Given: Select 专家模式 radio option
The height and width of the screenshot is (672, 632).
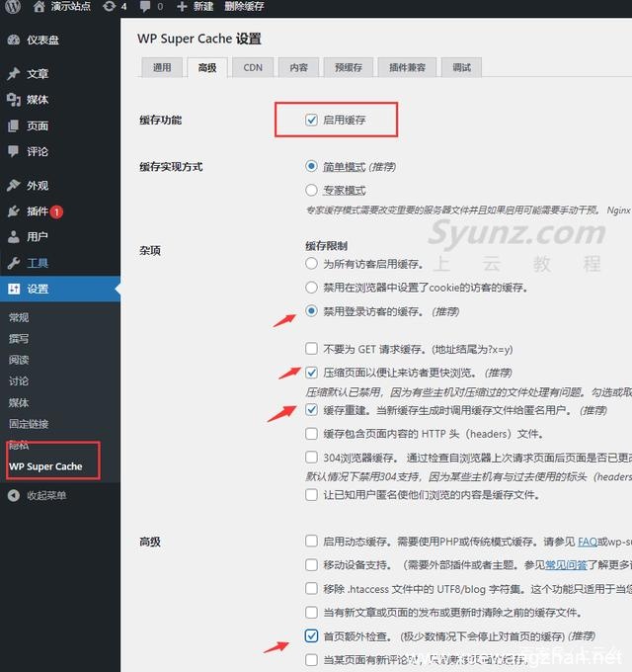Looking at the screenshot, I should [312, 190].
